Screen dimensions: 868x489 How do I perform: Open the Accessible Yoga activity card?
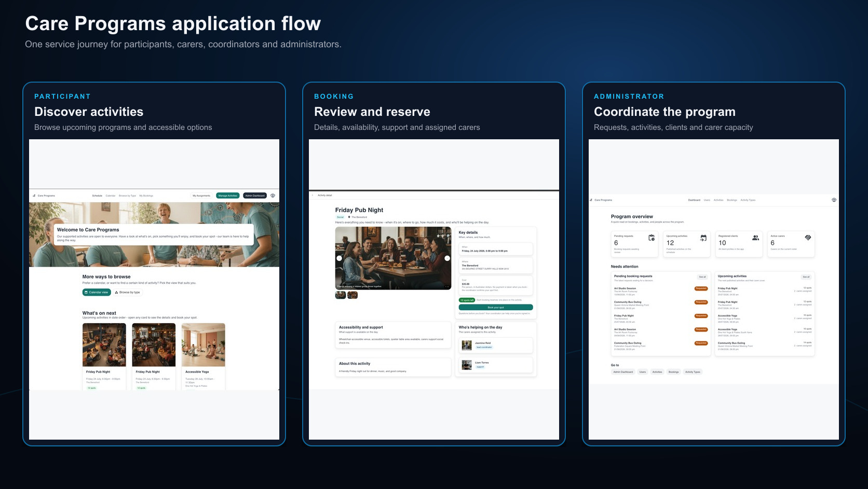tap(204, 356)
